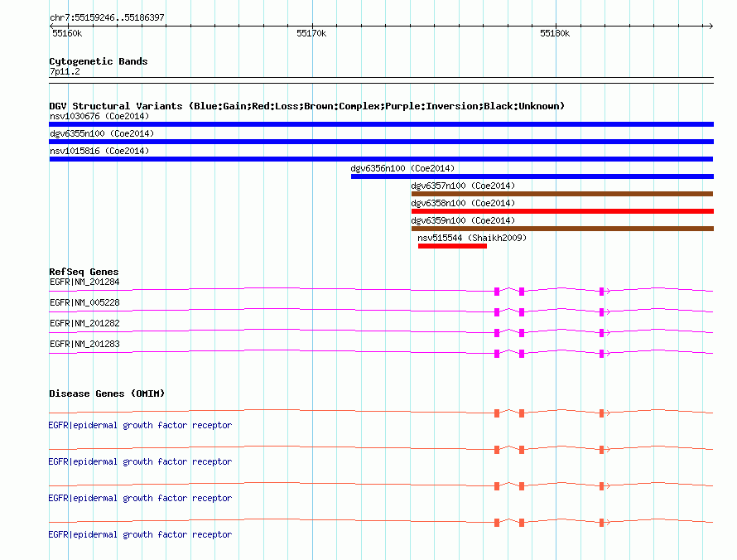This screenshot has height=560, width=737.
Task: Click the nsv1015816 (Coe2014) label
Action: tap(99, 151)
